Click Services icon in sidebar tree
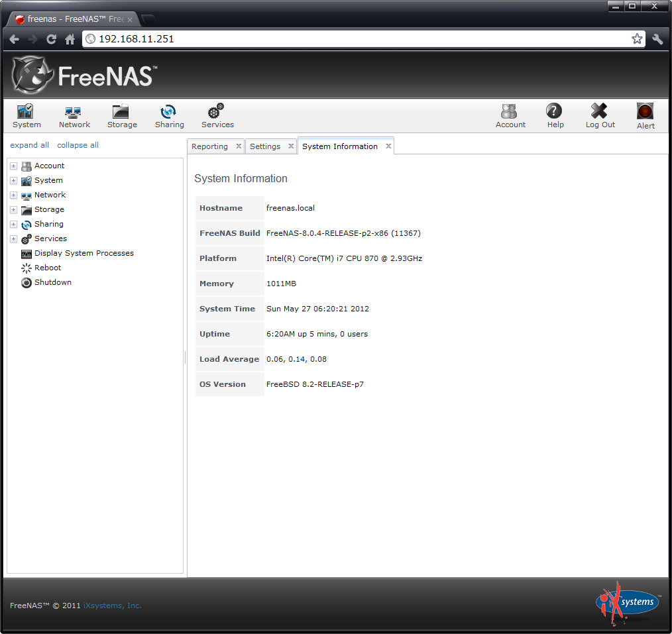 tap(26, 239)
